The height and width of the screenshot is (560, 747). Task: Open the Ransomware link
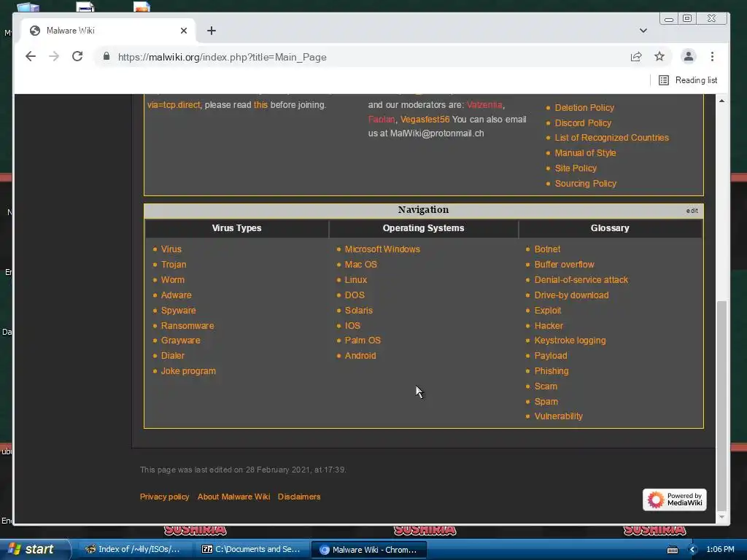pos(187,326)
